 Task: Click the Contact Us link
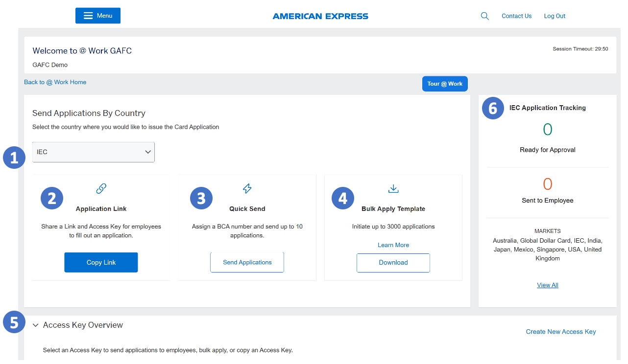(516, 16)
